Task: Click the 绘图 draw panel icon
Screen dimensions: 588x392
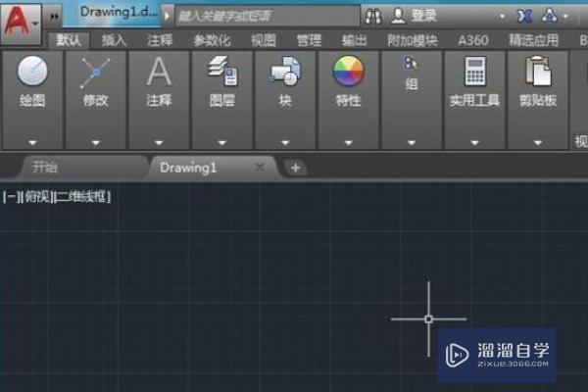Action: point(32,71)
